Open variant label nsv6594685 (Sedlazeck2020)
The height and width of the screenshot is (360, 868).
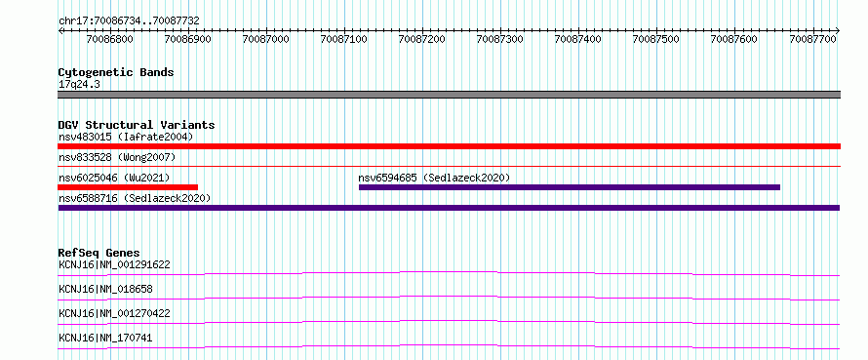[x=434, y=178]
